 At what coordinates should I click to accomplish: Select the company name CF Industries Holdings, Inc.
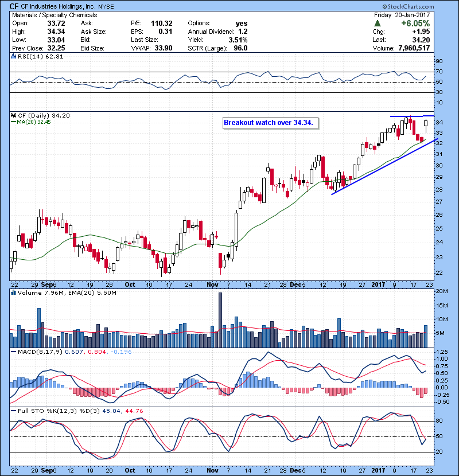coord(58,6)
